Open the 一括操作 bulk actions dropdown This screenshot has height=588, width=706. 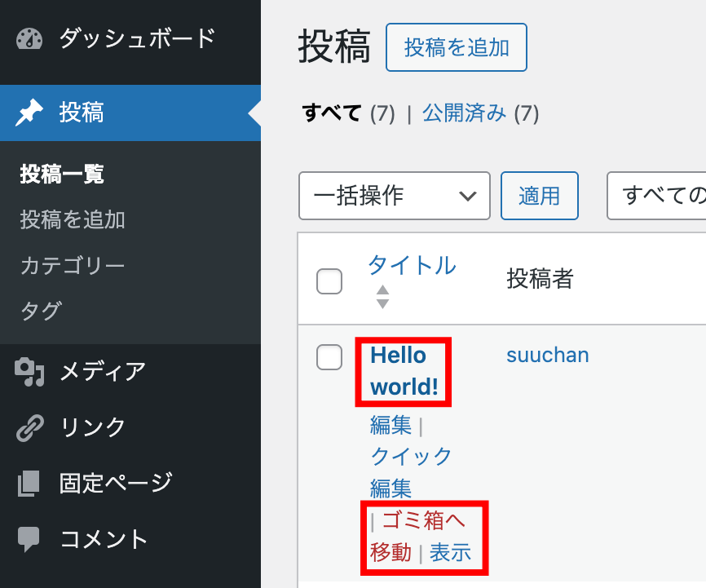click(394, 196)
